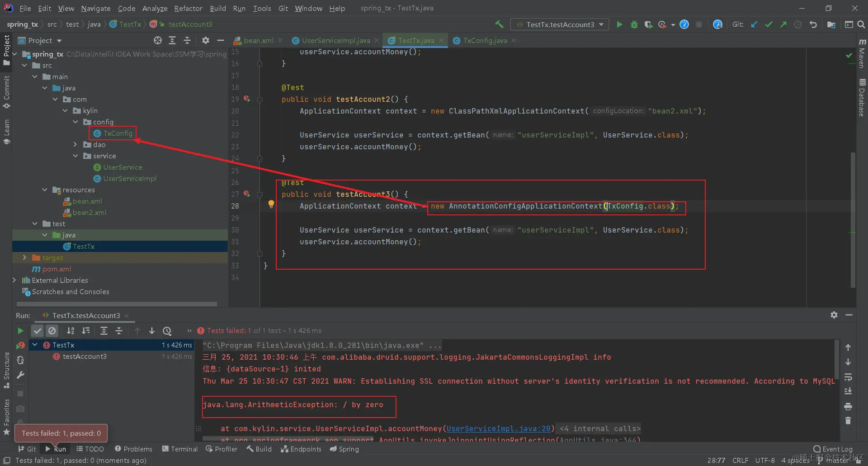Open test history clock in Run panel
The image size is (868, 466).
click(x=167, y=331)
